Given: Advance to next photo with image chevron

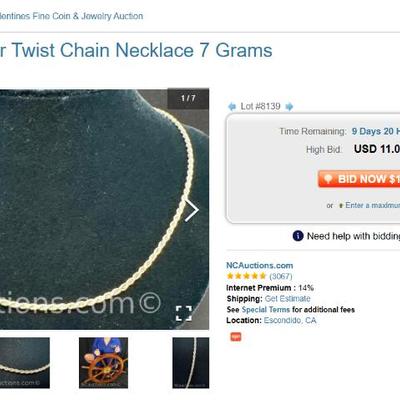Looking at the screenshot, I should pos(192,210).
